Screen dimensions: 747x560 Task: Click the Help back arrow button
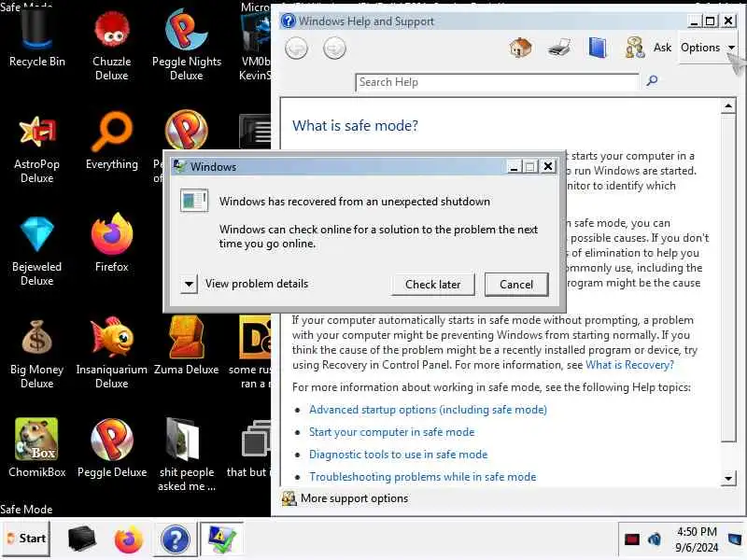(296, 49)
